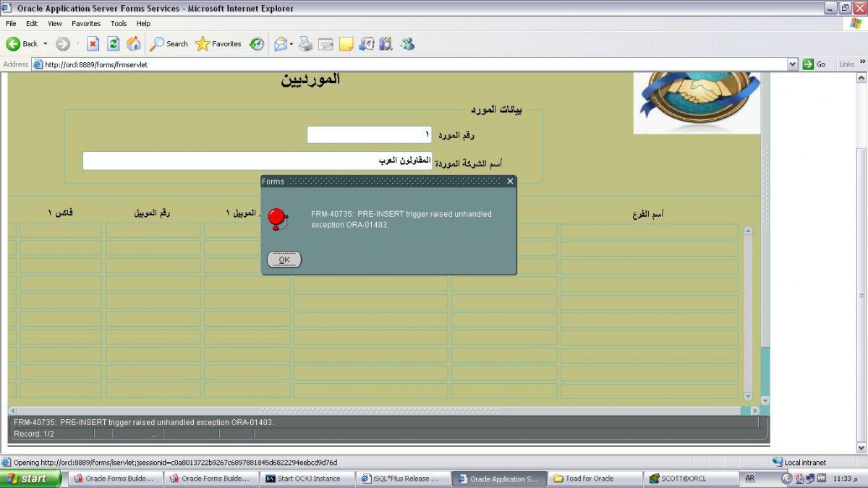Open the Address bar dropdown arrow
Viewport: 868px width, 488px height.
[x=792, y=64]
